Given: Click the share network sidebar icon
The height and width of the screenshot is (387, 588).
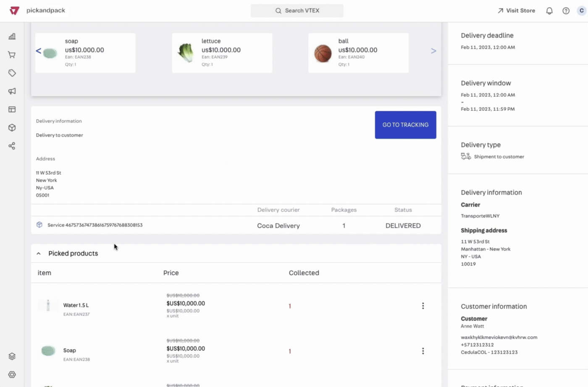Looking at the screenshot, I should [x=12, y=146].
